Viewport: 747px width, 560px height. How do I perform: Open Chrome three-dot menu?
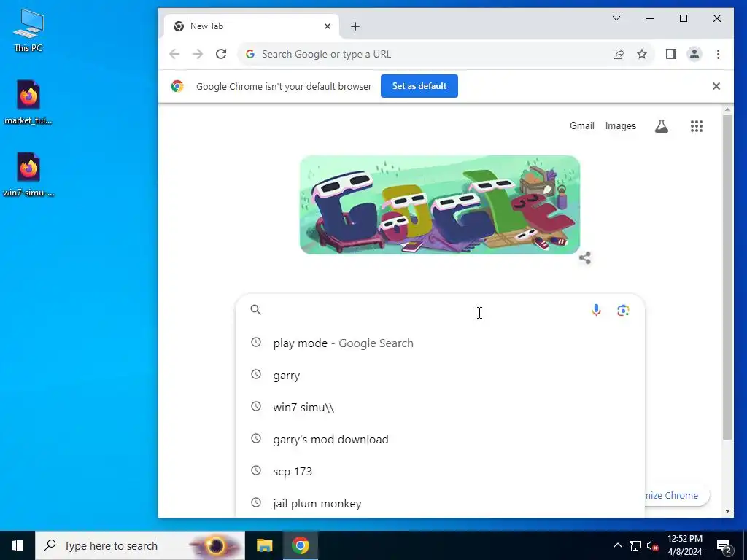[718, 54]
